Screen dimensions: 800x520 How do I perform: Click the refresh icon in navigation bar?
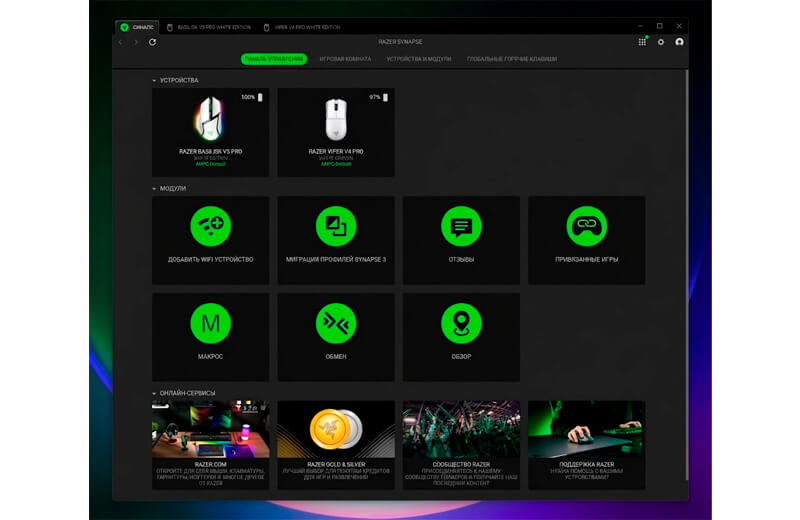(x=152, y=42)
